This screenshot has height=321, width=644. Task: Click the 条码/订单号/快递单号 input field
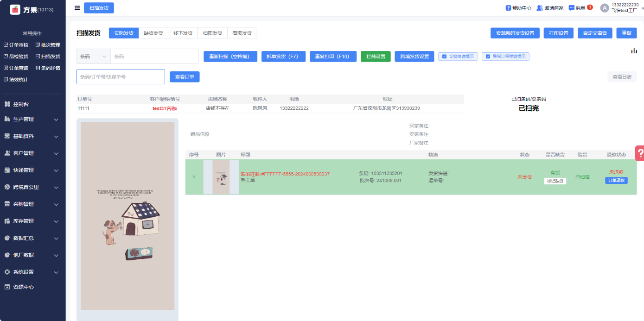point(121,77)
